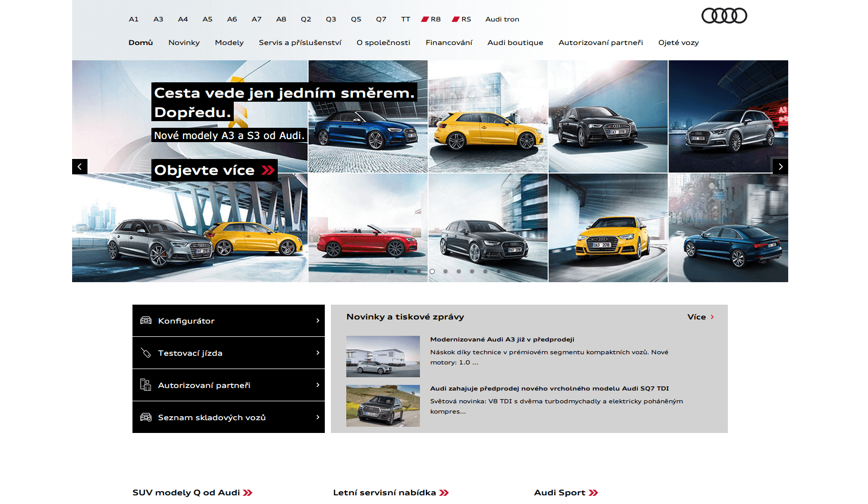Screen dimensions: 868x504
Task: Expand Testovací jízda via its right chevron
Action: tap(318, 353)
